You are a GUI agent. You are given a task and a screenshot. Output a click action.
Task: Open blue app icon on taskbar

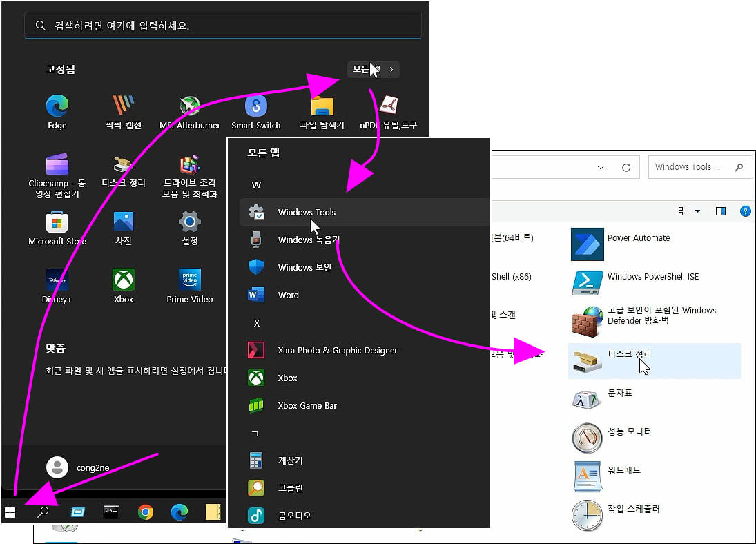pos(77,512)
